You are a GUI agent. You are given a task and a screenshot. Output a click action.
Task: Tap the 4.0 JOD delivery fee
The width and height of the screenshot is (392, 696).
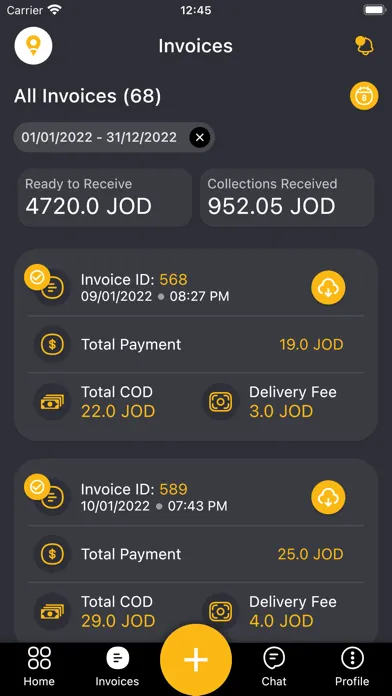[x=281, y=621]
